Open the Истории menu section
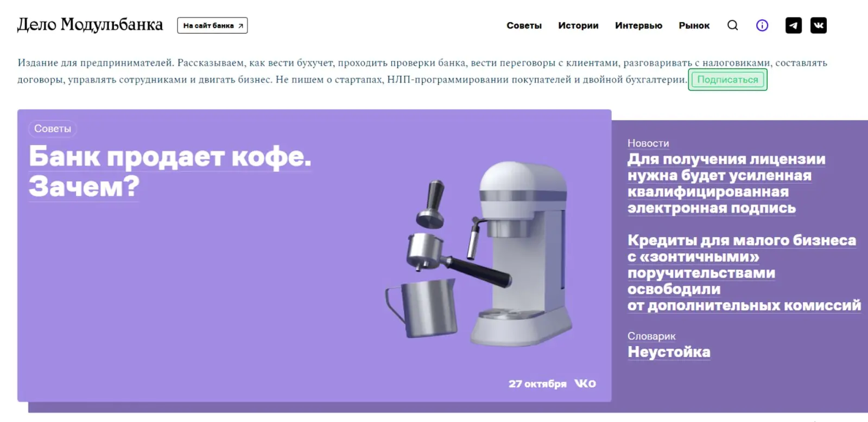Screen dimensions: 868x422 [578, 25]
